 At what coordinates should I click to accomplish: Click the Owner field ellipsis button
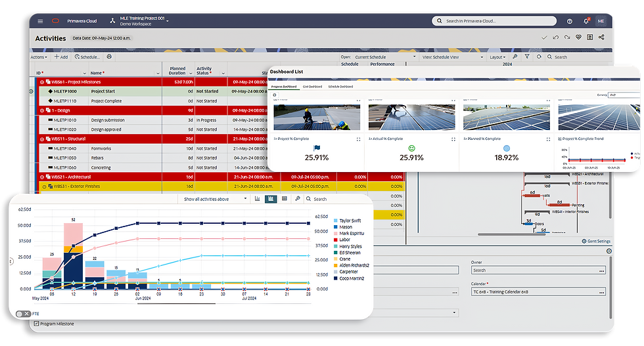(602, 270)
